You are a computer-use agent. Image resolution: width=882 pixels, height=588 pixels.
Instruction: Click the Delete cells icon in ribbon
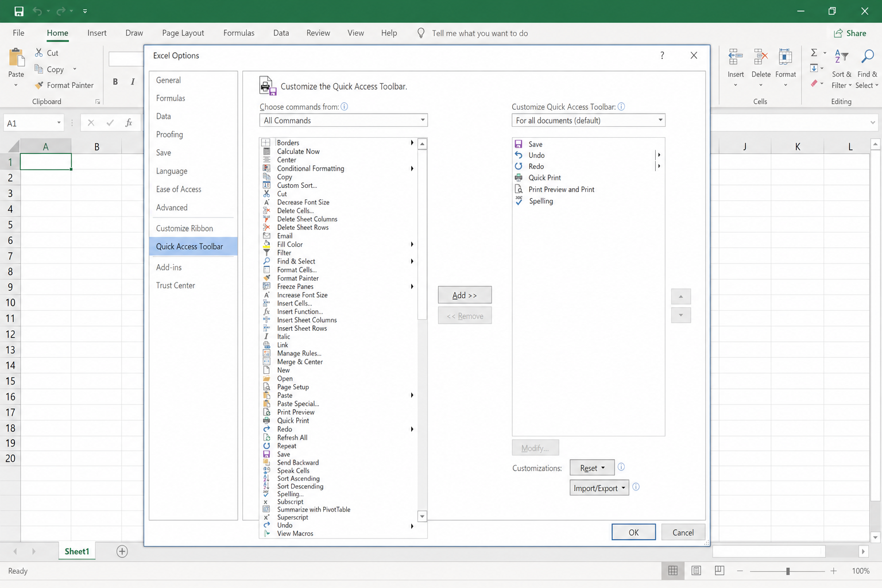pyautogui.click(x=761, y=57)
